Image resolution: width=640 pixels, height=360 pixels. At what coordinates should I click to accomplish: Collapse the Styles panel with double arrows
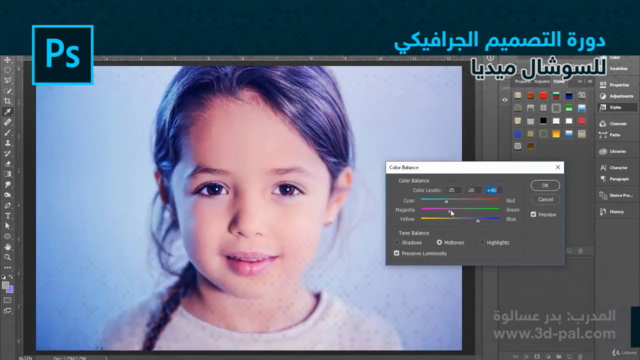580,82
